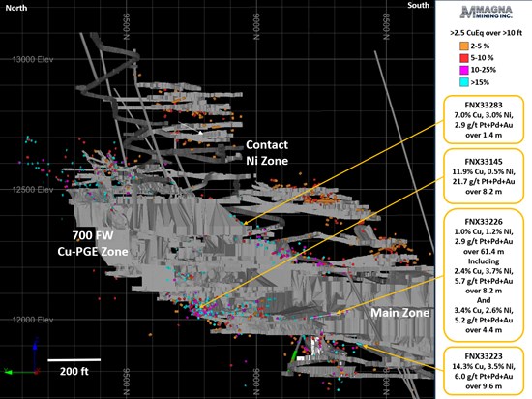Click the 12500 Elev grid label
This screenshot has width=532, height=399.
click(x=33, y=190)
